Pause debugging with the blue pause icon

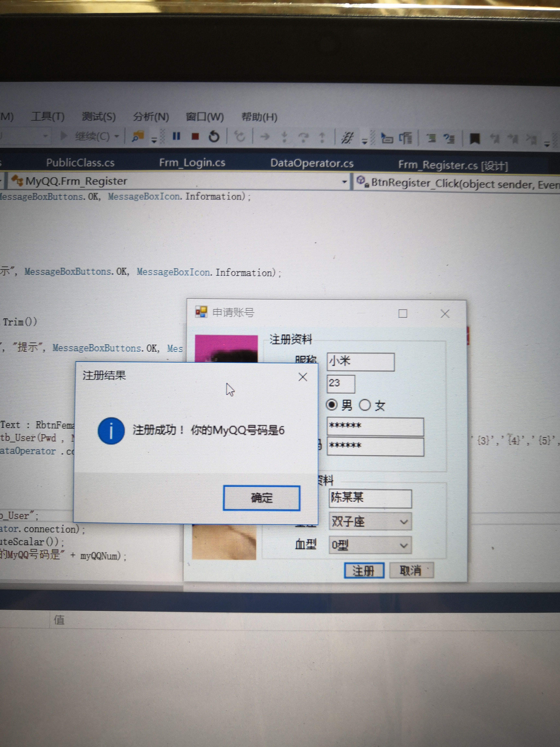pos(176,136)
